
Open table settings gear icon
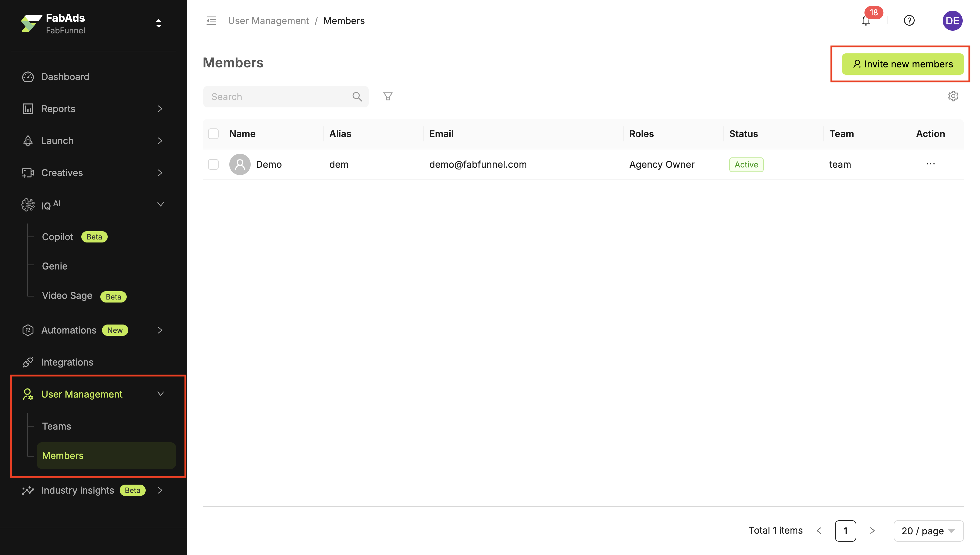click(953, 96)
